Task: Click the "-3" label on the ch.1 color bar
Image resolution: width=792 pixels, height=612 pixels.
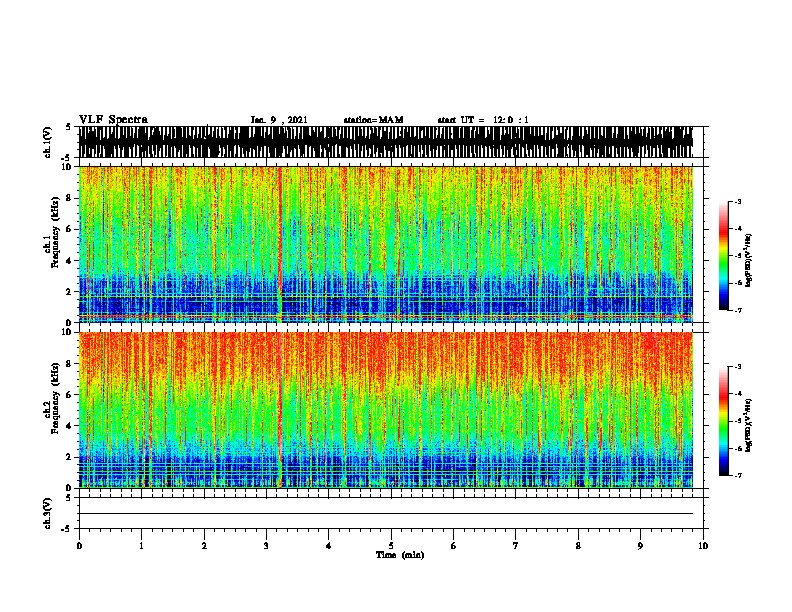Action: click(737, 202)
